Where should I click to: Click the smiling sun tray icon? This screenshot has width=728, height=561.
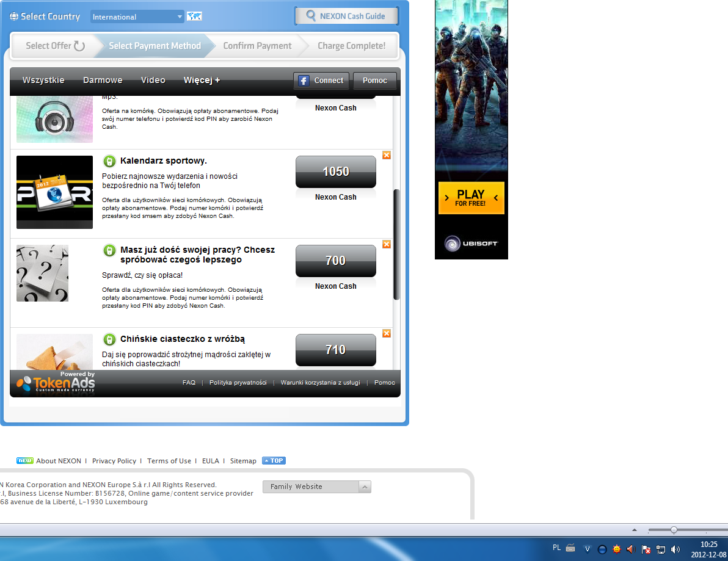(x=617, y=549)
